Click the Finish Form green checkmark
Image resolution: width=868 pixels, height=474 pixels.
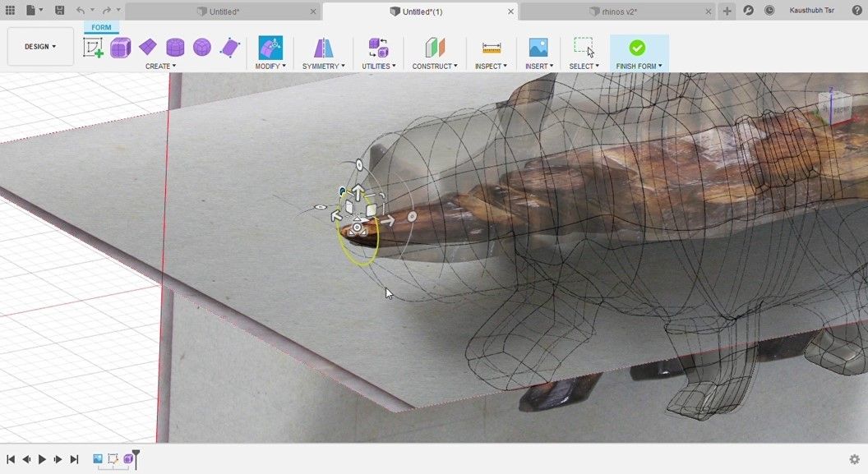(637, 48)
